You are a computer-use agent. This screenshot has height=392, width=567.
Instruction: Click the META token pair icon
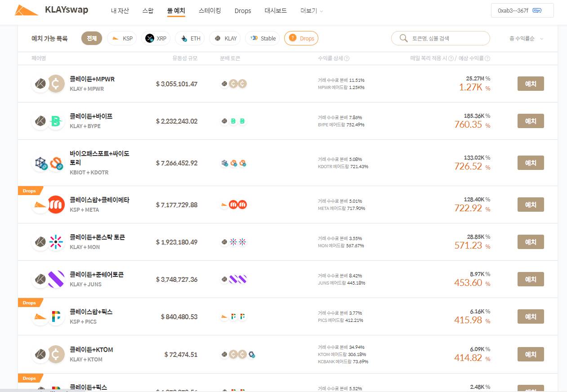56,205
